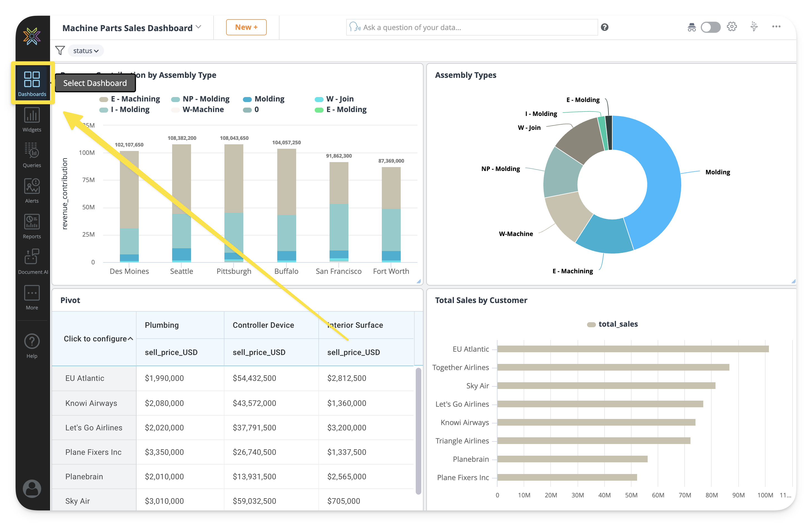Screen dimensions: 812x526
Task: Click the New + button
Action: point(246,27)
